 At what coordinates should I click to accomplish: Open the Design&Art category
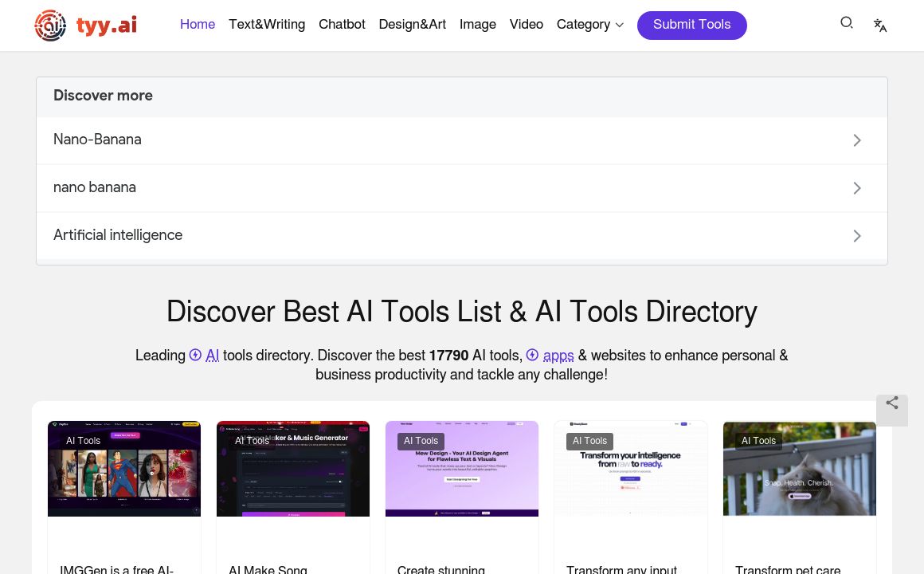[413, 25]
